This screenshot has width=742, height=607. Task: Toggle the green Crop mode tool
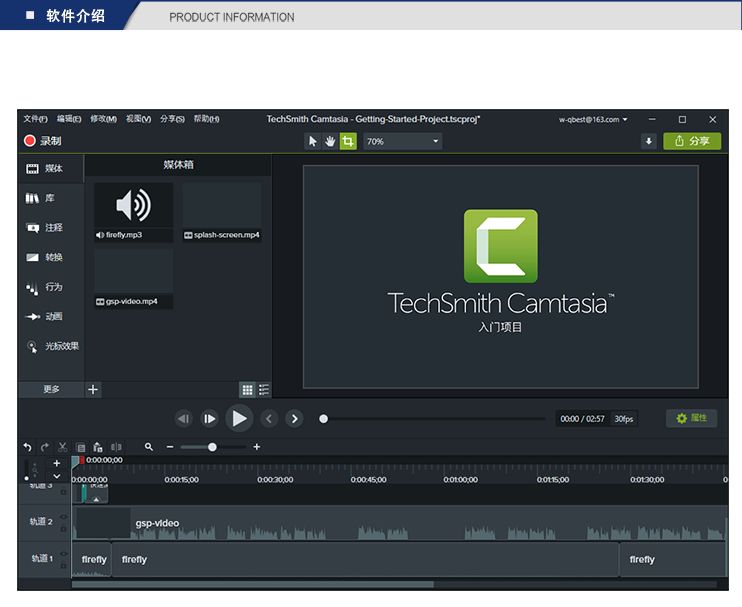click(x=348, y=141)
